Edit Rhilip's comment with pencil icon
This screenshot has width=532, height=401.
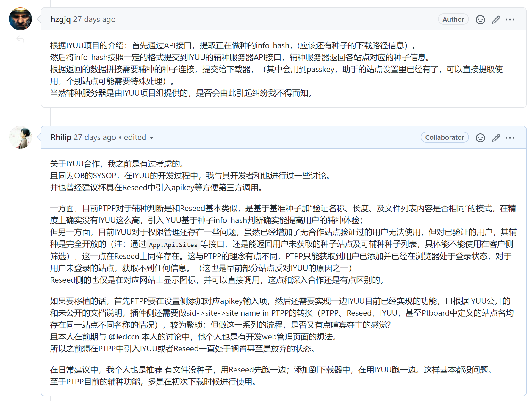coord(496,138)
